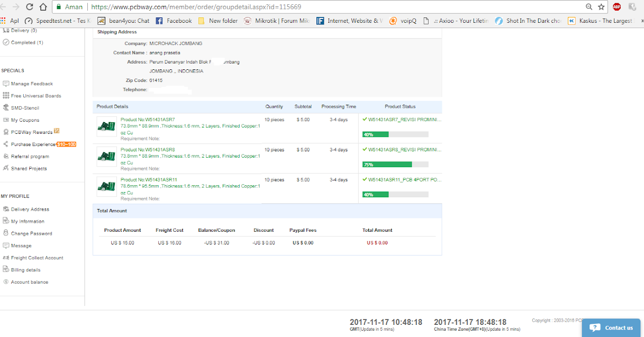Open the Facebook bookmark

point(174,21)
